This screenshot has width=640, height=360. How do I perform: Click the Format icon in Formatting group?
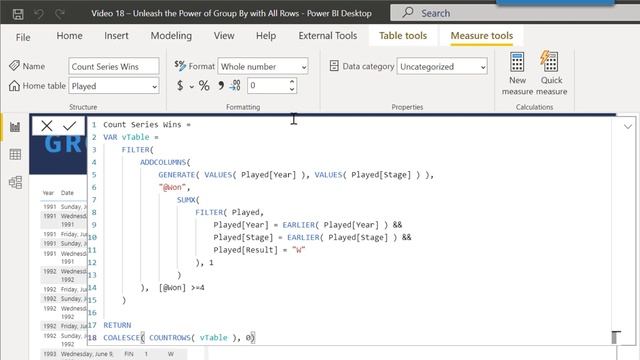(x=180, y=65)
